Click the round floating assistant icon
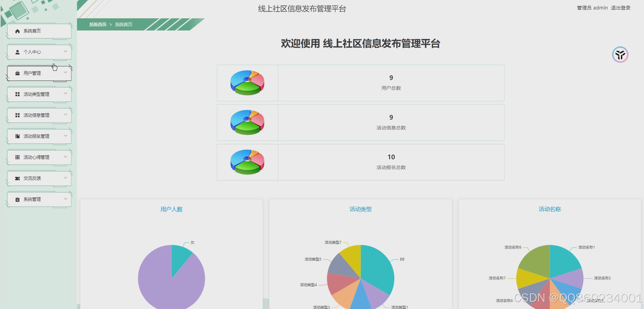This screenshot has width=644, height=309. tap(620, 55)
